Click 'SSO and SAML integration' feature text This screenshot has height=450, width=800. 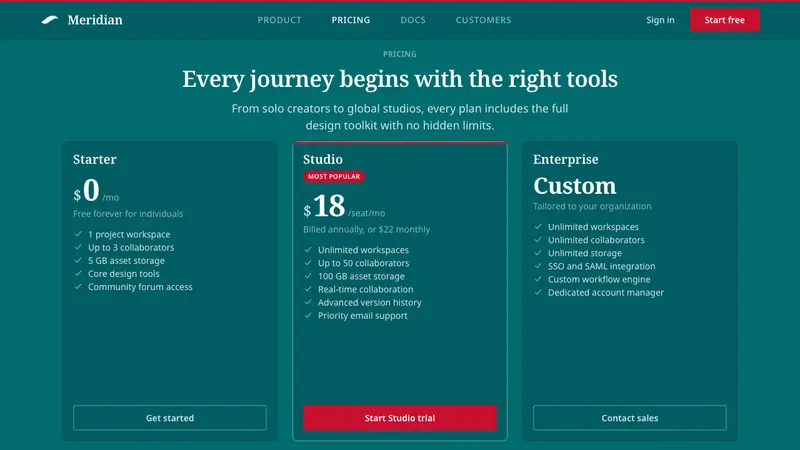[x=602, y=266]
